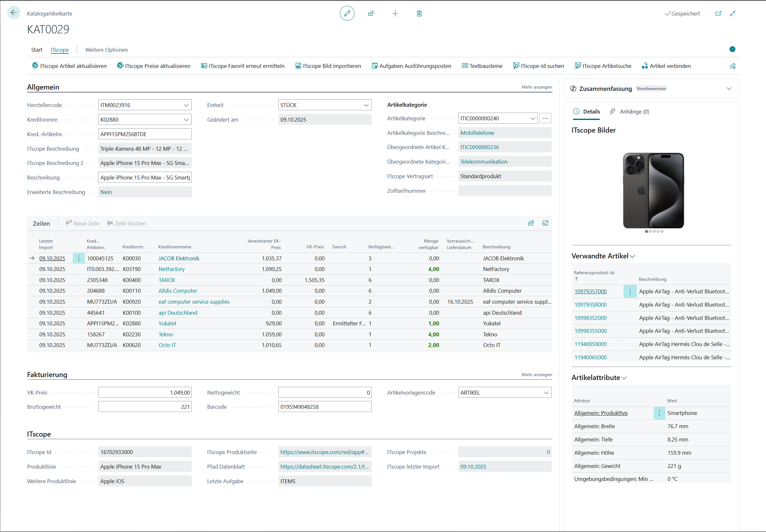Viewport: 766px width, 532px height.
Task: Expand the Zusammenfassung panel chevron
Action: (729, 88)
